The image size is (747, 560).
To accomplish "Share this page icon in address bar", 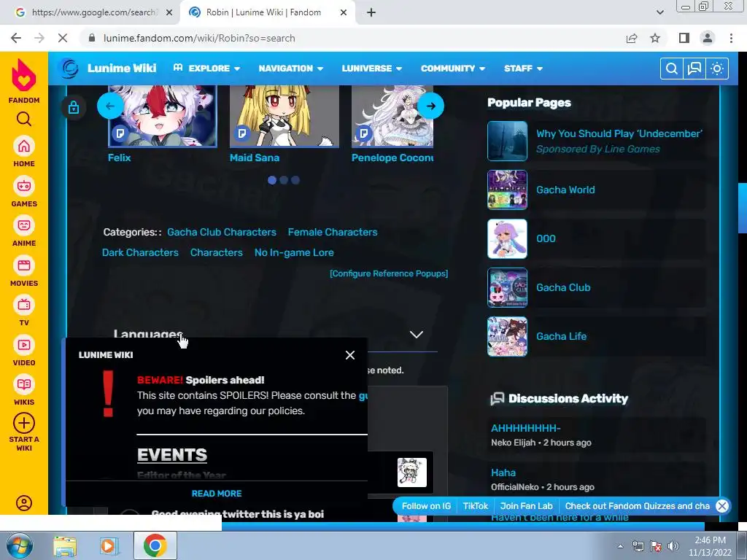I will 632,38.
